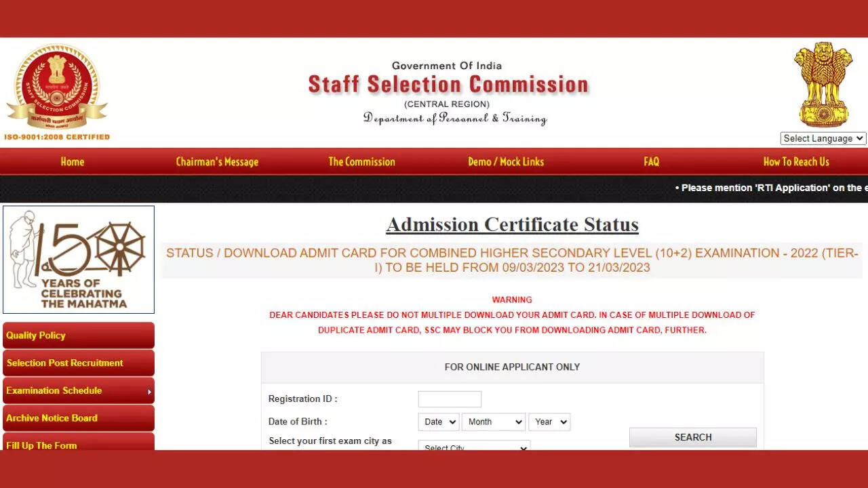The width and height of the screenshot is (868, 488).
Task: Click the 150 Years Mahatma banner image
Action: point(79,260)
